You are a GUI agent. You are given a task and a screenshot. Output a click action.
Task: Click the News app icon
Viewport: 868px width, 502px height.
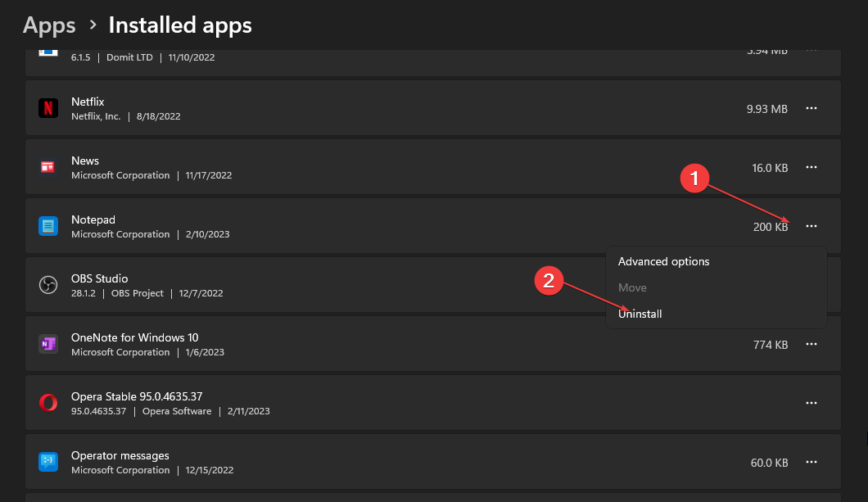click(x=48, y=167)
